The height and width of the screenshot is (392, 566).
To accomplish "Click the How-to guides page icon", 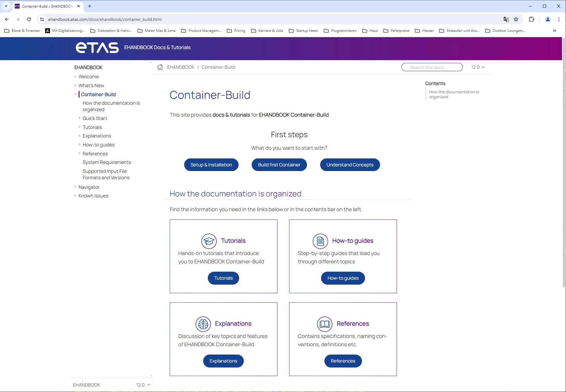I will click(320, 241).
